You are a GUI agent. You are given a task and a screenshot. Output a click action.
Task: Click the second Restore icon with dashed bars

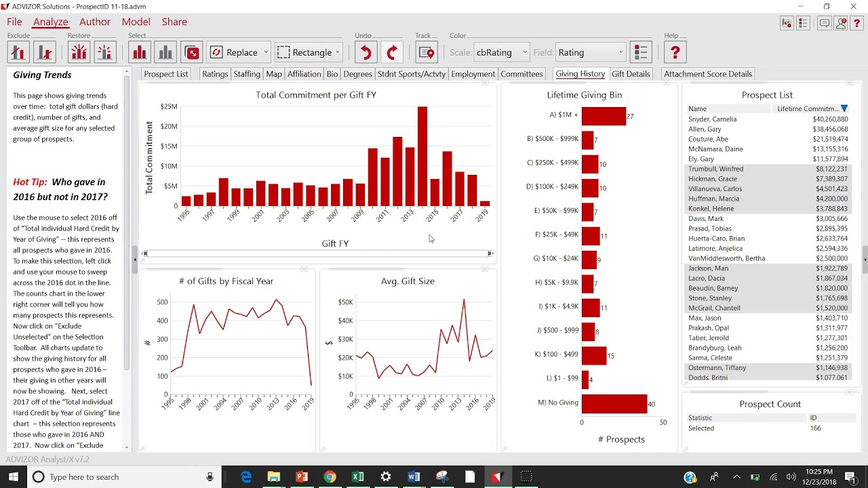point(104,52)
